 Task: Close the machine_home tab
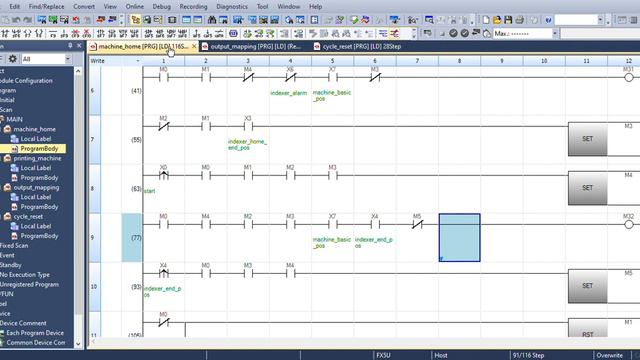click(194, 47)
